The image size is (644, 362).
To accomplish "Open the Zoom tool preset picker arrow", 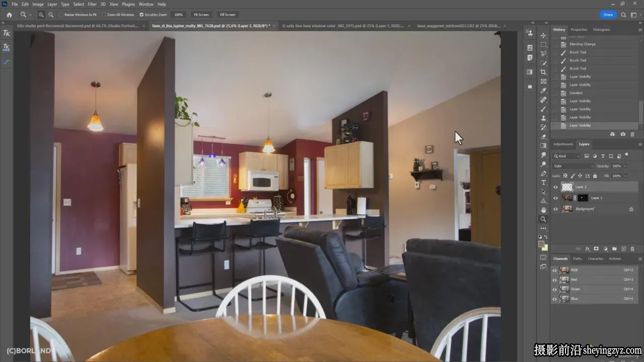I will coord(30,15).
